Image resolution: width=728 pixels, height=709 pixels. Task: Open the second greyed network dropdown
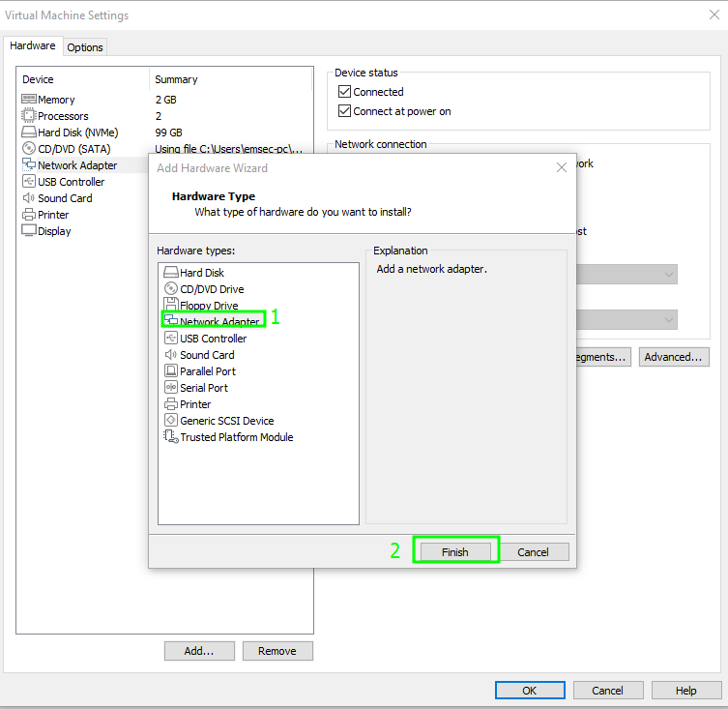coord(669,320)
